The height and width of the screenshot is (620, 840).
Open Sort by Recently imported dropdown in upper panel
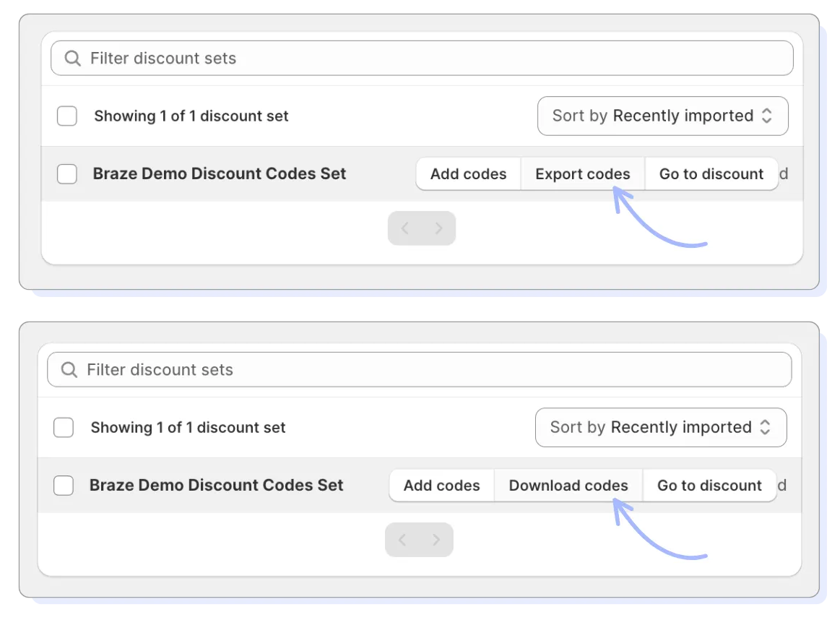tap(662, 116)
